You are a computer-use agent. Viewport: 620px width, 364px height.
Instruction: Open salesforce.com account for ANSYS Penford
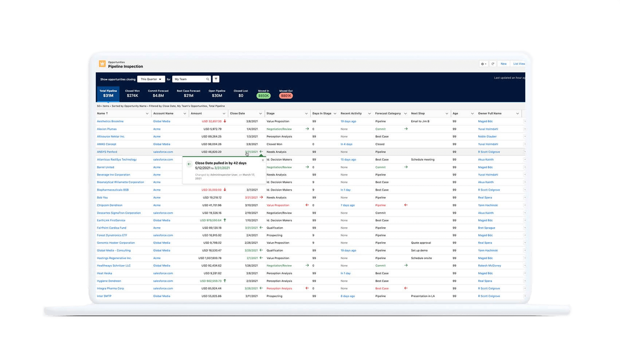point(163,152)
